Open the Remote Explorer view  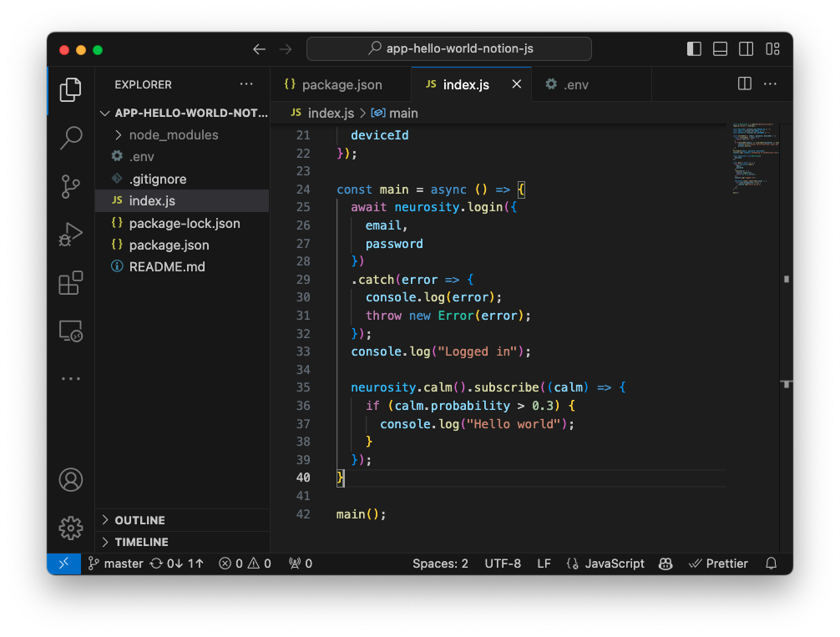tap(71, 331)
